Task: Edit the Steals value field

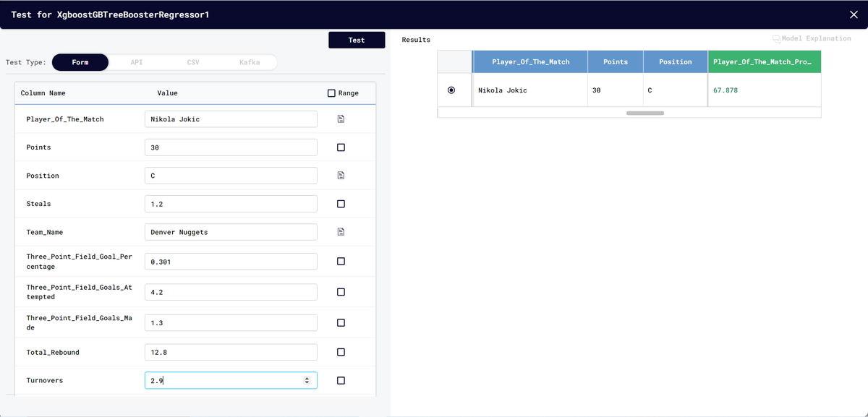Action: click(x=231, y=204)
